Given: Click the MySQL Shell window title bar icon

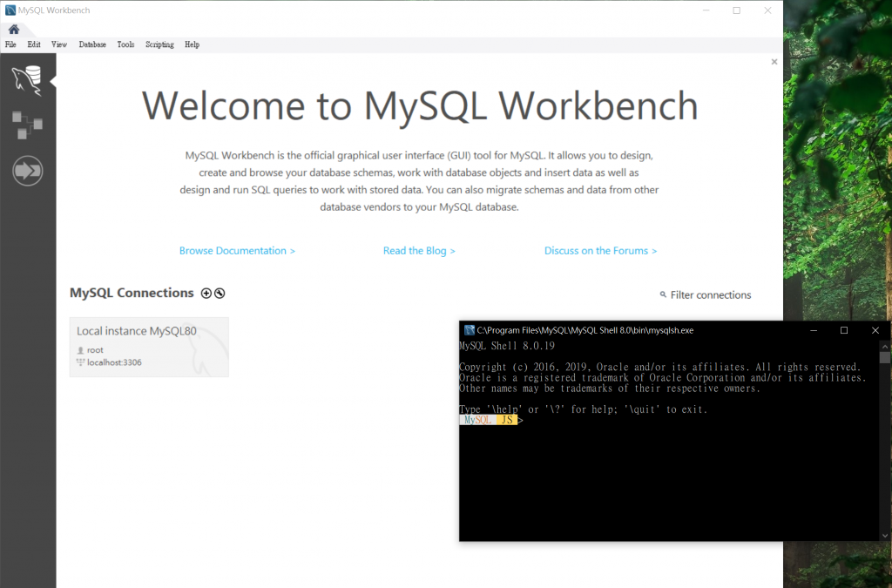Looking at the screenshot, I should [x=470, y=330].
